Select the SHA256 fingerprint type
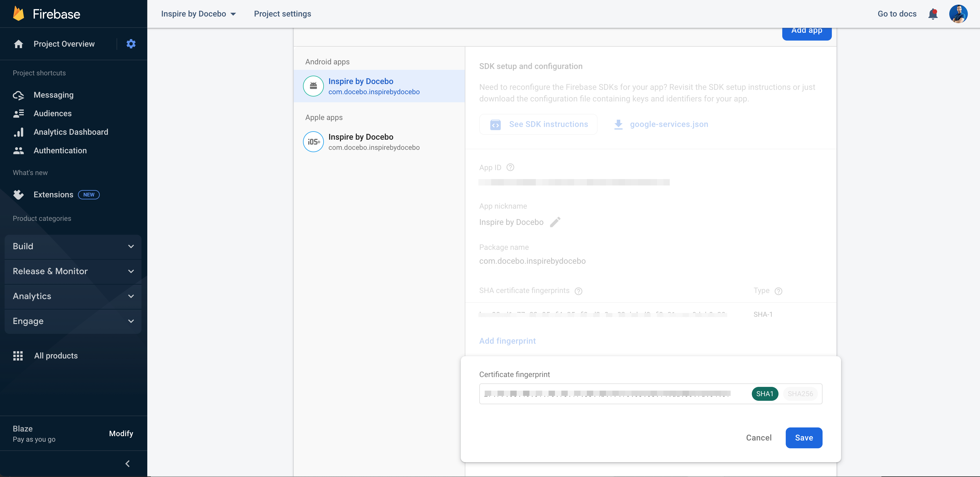Screen dimensions: 980x477 800,394
